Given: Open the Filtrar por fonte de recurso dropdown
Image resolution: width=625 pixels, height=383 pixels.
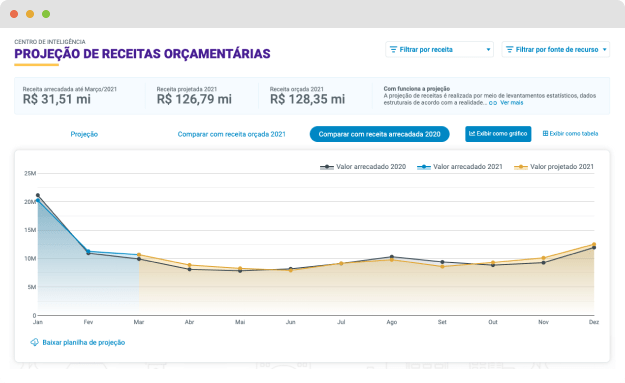Looking at the screenshot, I should point(555,49).
